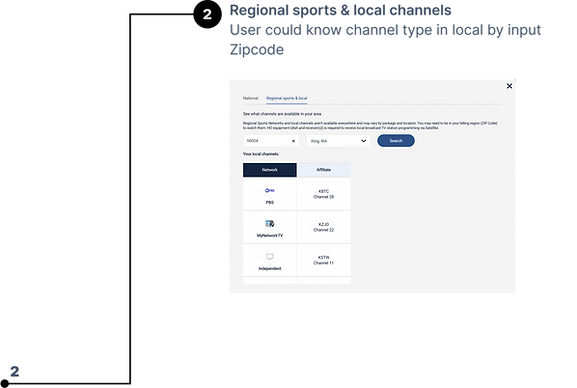Image resolution: width=577 pixels, height=388 pixels.
Task: Click the PBS logo icon
Action: (x=270, y=191)
